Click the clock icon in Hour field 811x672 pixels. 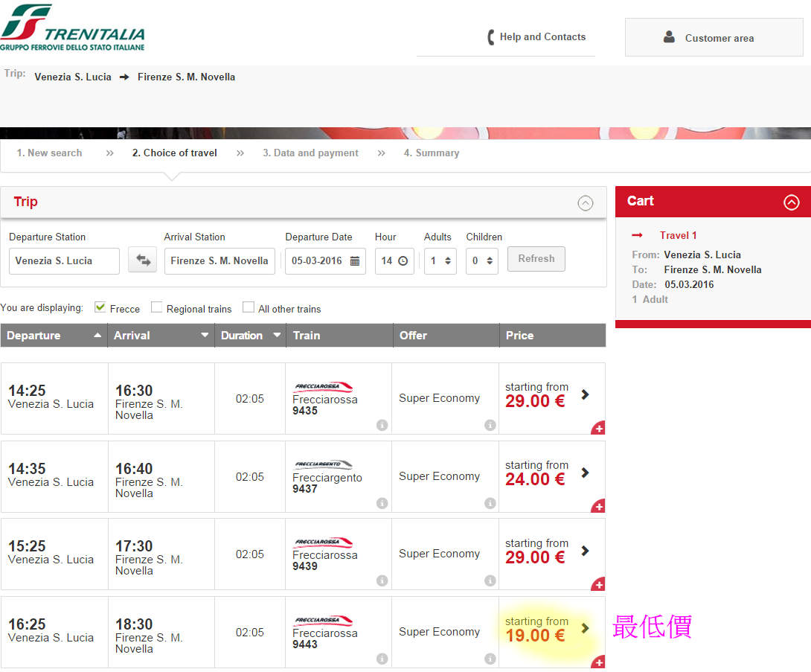(403, 260)
